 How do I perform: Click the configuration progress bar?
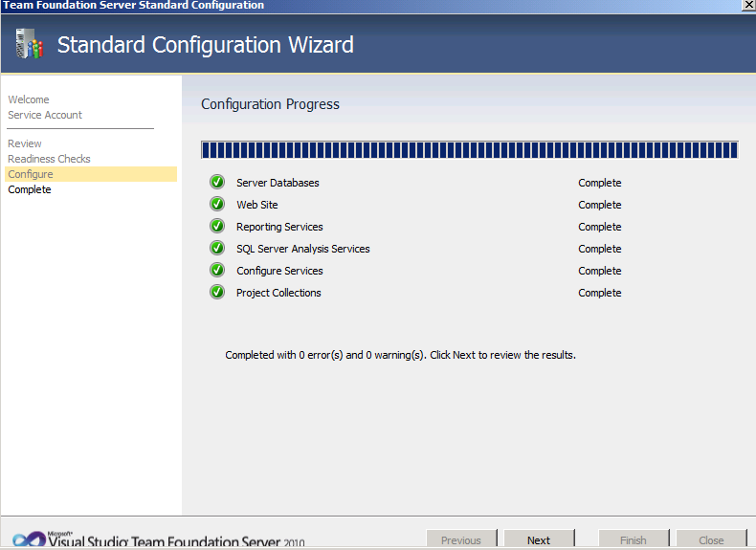point(470,150)
